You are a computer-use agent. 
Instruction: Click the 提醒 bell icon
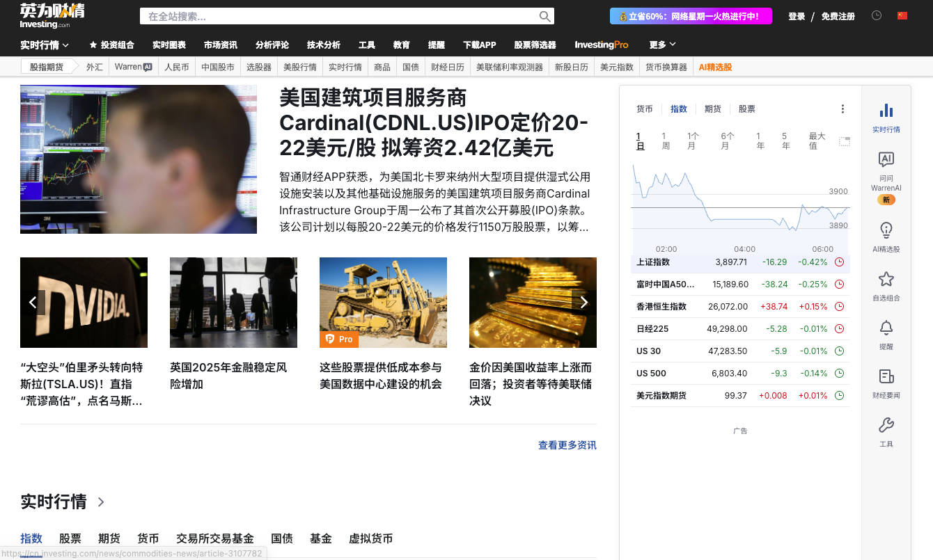(x=886, y=328)
